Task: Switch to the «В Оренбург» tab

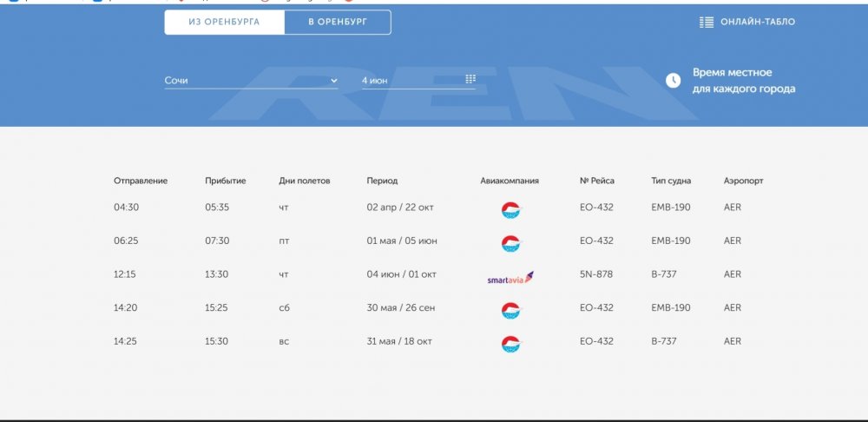Action: tap(338, 23)
